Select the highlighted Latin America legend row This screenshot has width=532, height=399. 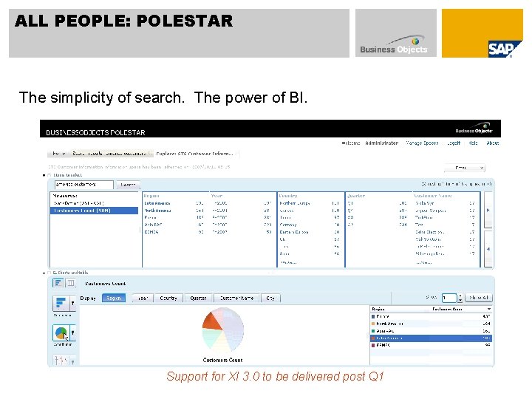[431, 338]
